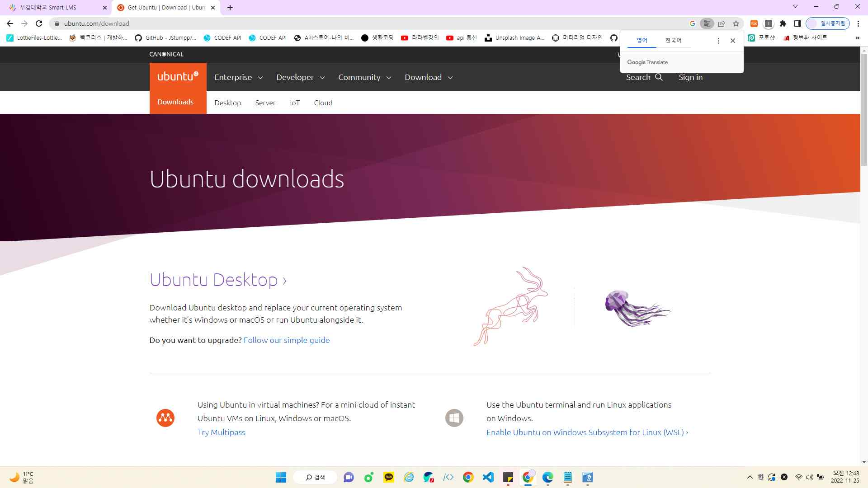Click the Multipass orange circle icon
Screen dimensions: 868x488
[165, 418]
